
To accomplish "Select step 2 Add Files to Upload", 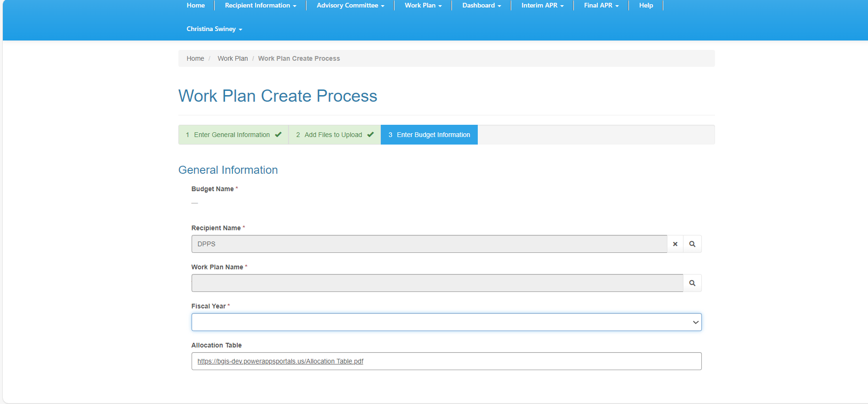I will tap(334, 135).
